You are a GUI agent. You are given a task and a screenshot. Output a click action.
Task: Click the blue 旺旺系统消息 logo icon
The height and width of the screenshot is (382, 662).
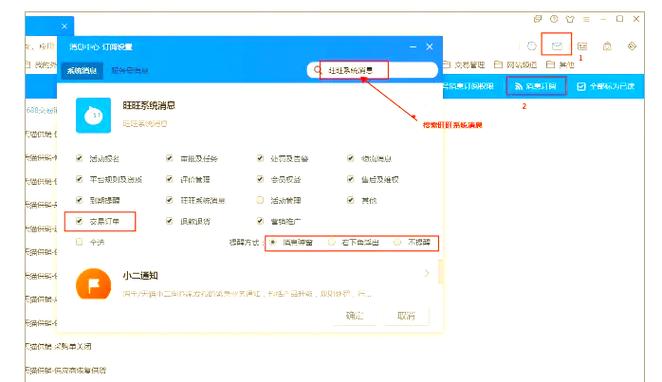coord(93,115)
